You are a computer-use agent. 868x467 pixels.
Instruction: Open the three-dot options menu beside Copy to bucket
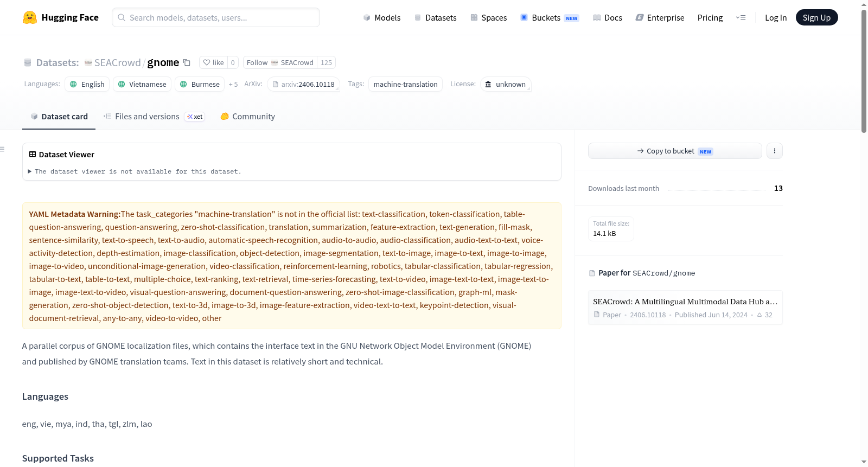[x=775, y=151]
